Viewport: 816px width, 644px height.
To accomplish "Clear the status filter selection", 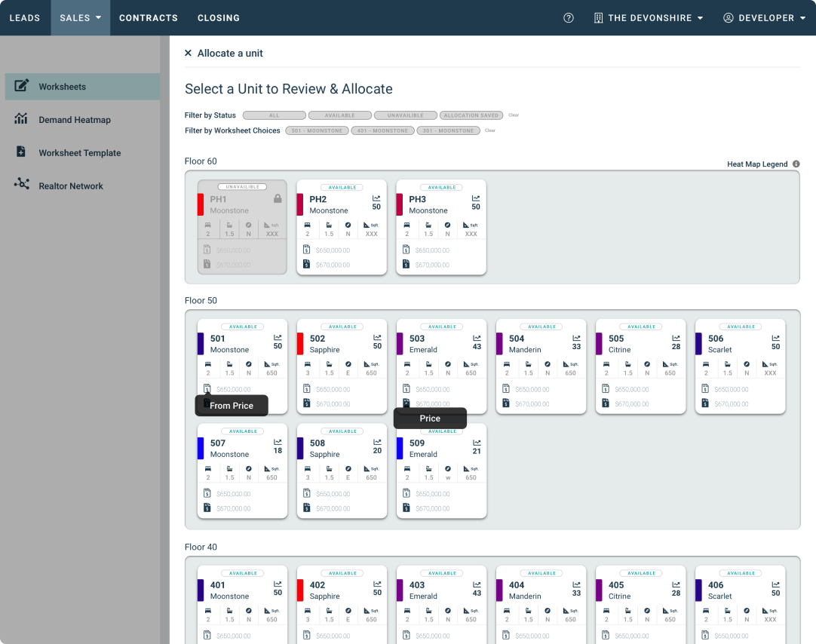I will point(514,115).
